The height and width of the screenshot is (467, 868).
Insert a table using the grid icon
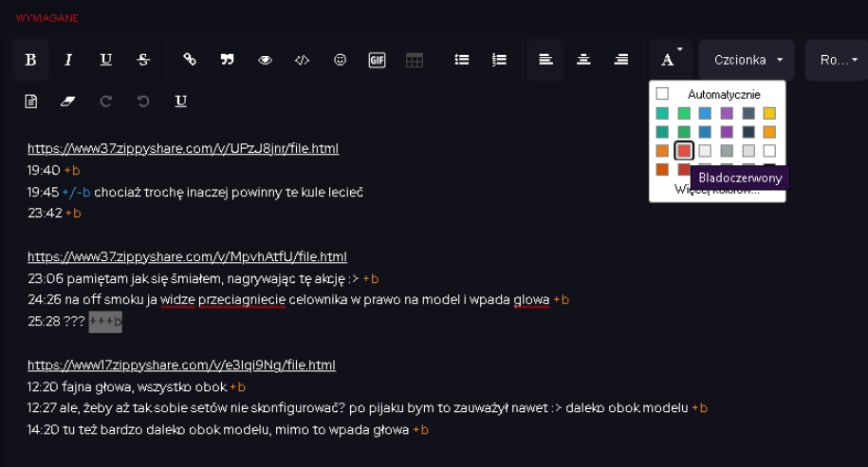[x=415, y=60]
